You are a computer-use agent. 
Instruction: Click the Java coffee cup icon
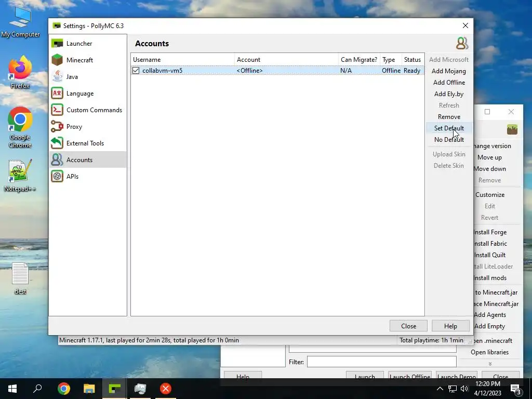click(57, 77)
